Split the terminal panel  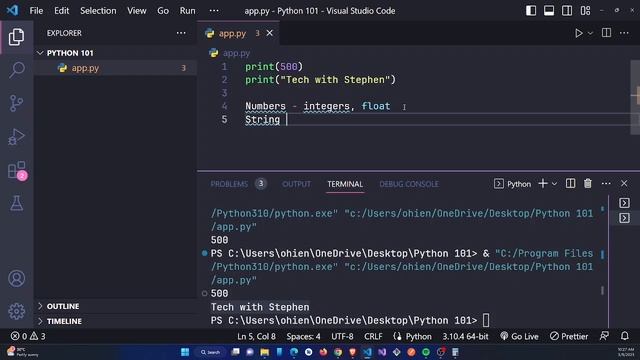pos(570,184)
